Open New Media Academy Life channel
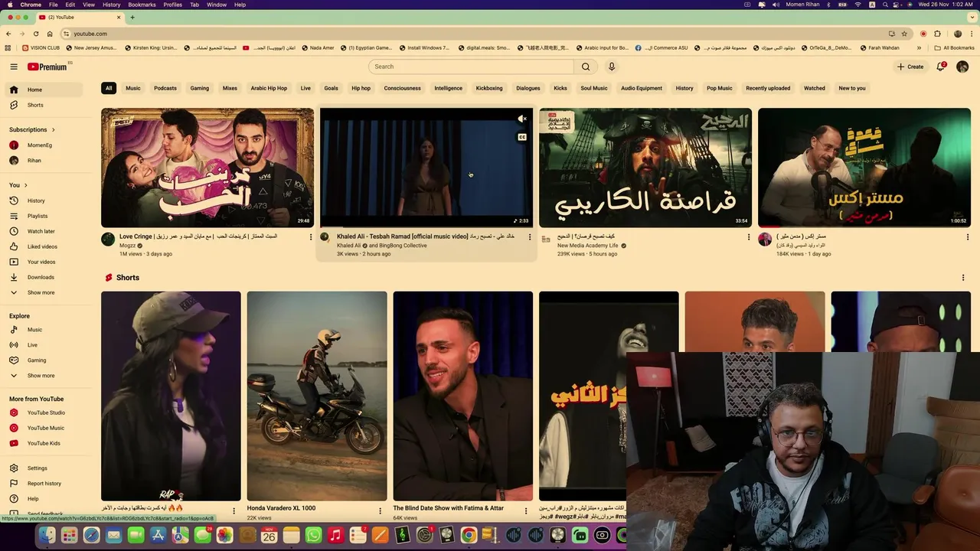980x551 pixels. click(587, 246)
